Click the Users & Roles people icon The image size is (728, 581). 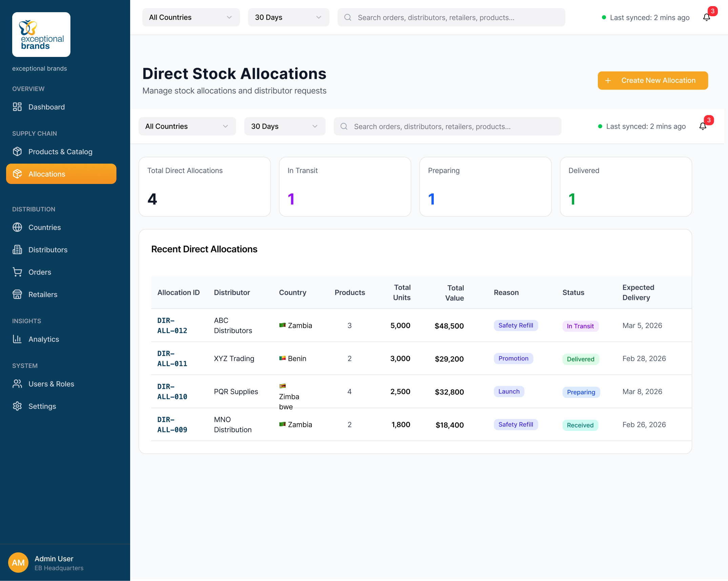[17, 384]
